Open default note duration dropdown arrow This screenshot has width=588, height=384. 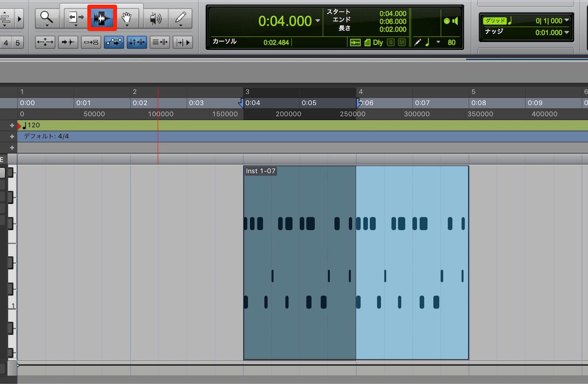coord(438,42)
